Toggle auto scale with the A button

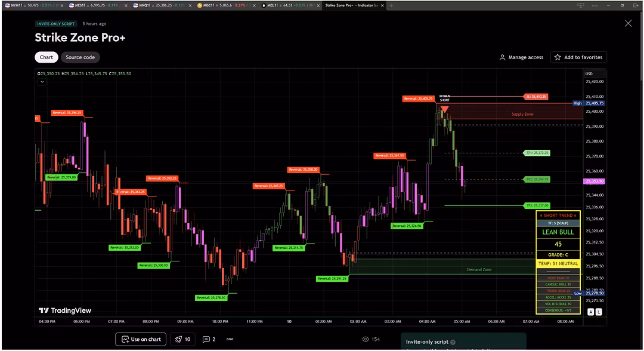(590, 312)
